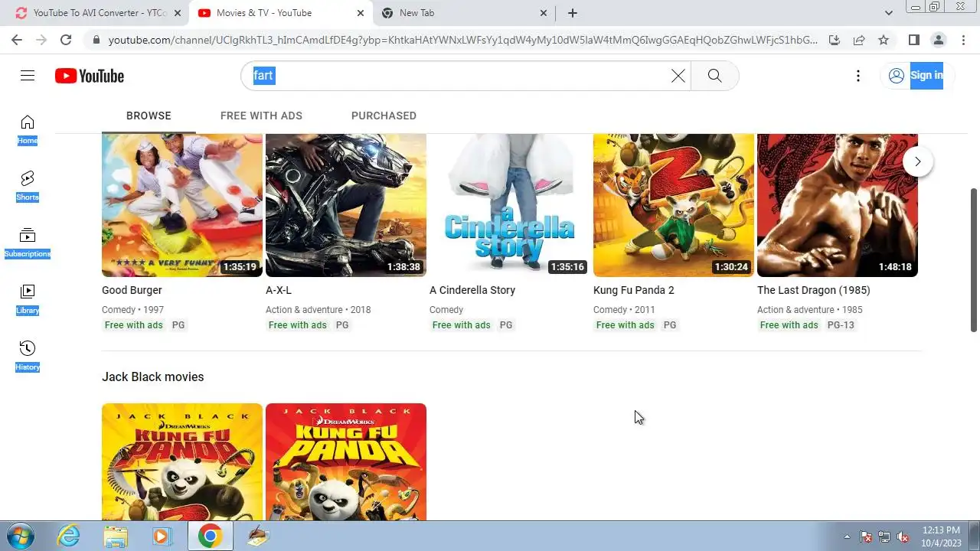The width and height of the screenshot is (980, 551).
Task: Click the Sign in button
Action: (x=916, y=76)
